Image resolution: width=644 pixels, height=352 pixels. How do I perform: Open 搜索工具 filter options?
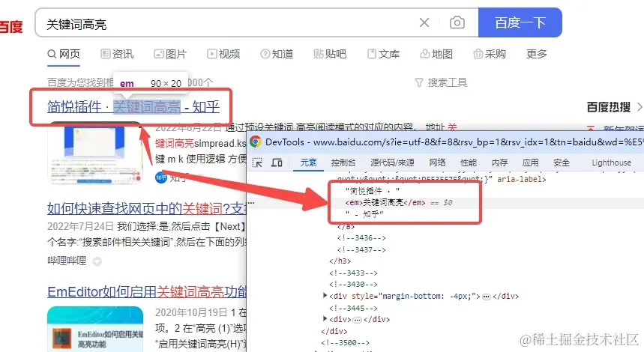pos(441,82)
